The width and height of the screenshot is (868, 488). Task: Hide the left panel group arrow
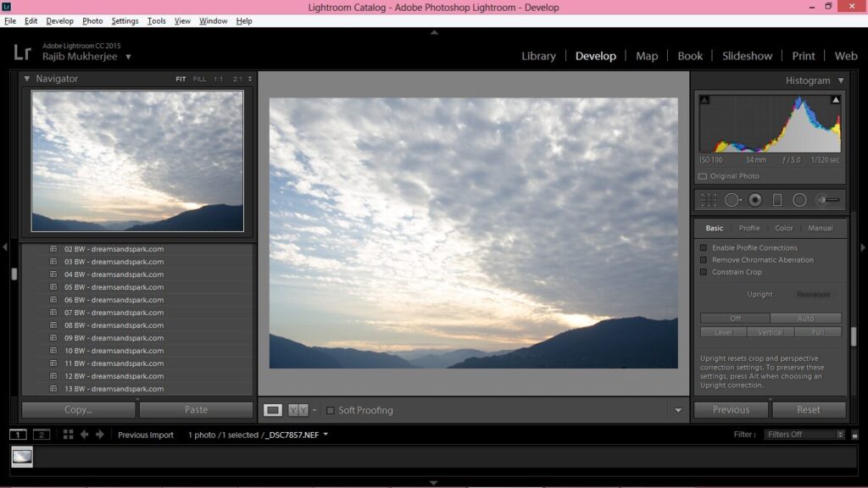[5, 247]
